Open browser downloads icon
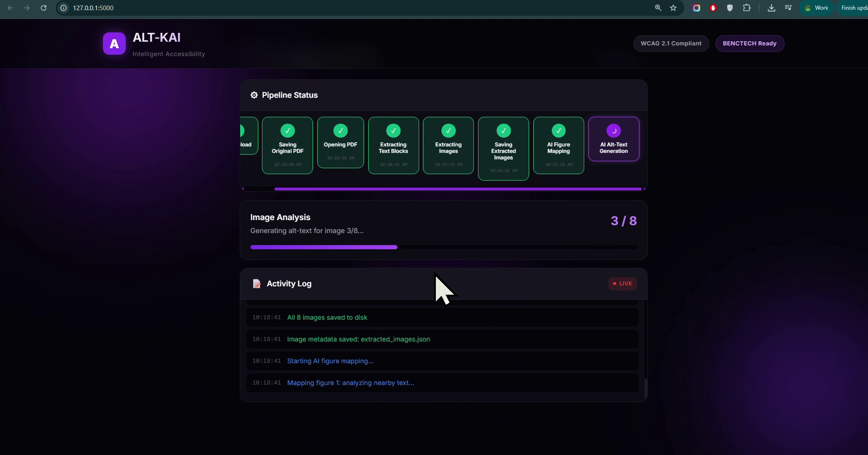The height and width of the screenshot is (455, 868). click(772, 8)
